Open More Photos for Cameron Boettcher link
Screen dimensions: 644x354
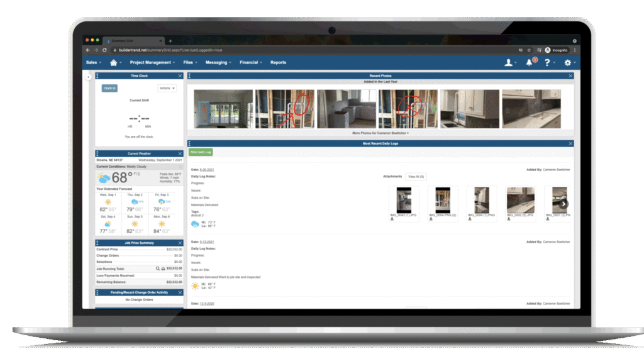pos(380,133)
